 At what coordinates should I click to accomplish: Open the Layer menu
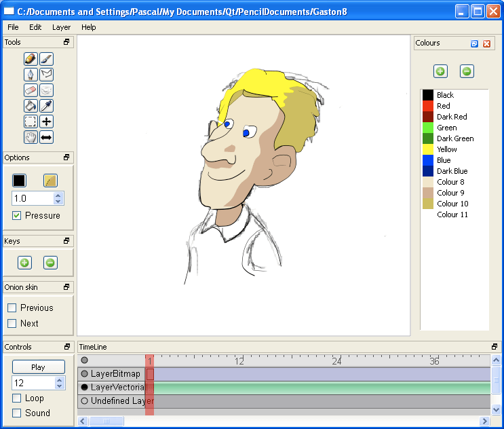61,27
